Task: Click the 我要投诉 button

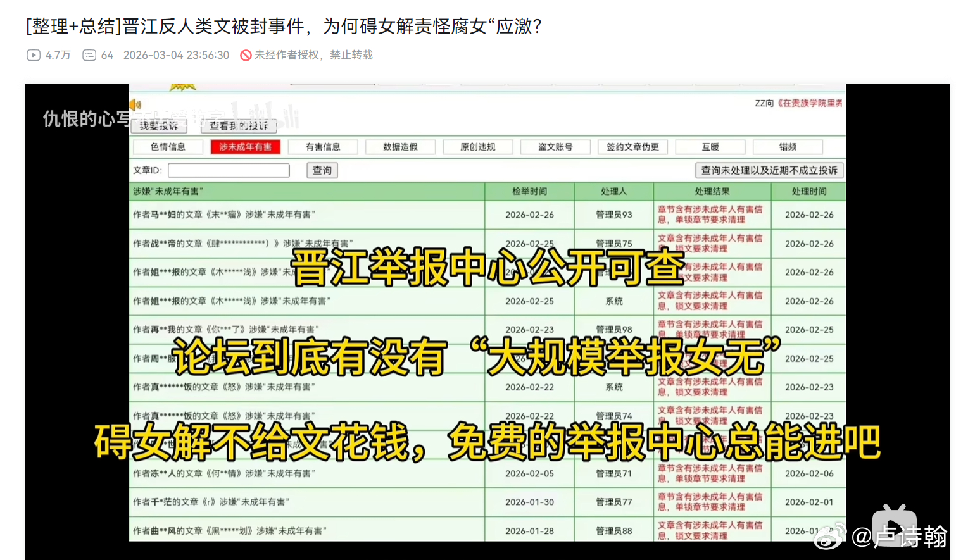Action: (x=159, y=126)
